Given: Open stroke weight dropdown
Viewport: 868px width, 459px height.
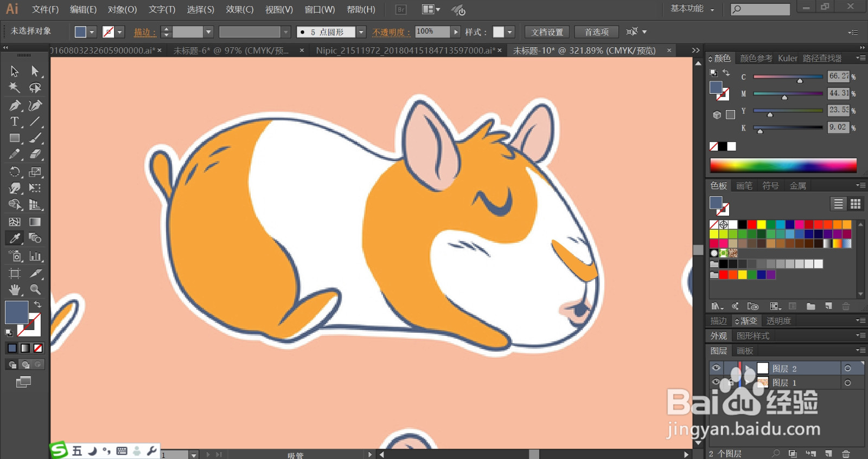Looking at the screenshot, I should coord(208,32).
